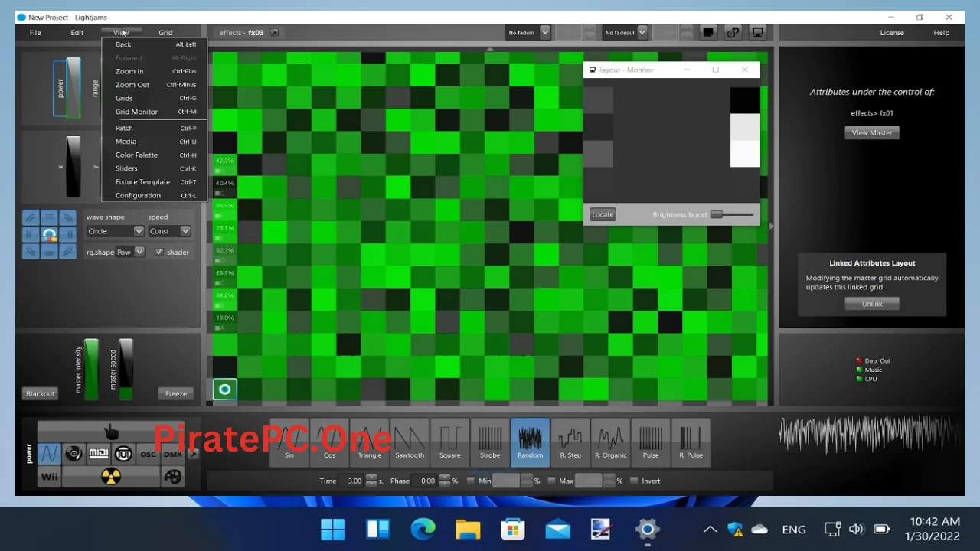Select the Random waveform
Screen dimensions: 980x551
point(530,442)
